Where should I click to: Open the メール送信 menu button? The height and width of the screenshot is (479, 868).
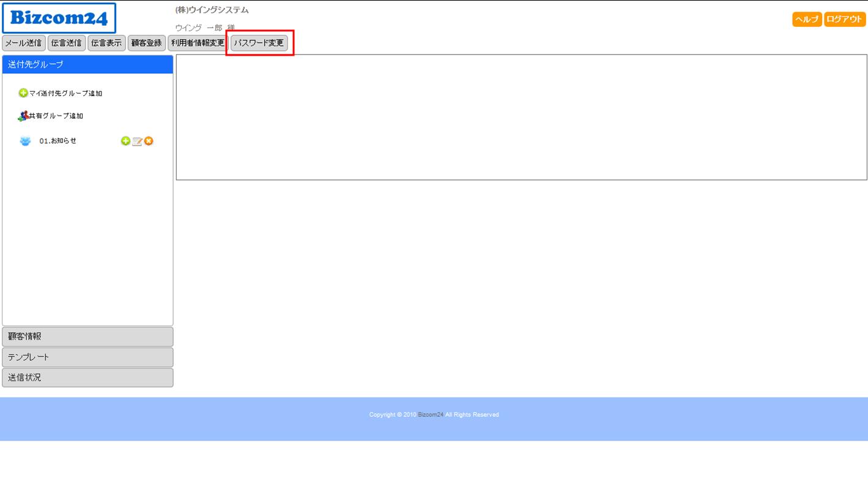pyautogui.click(x=24, y=43)
